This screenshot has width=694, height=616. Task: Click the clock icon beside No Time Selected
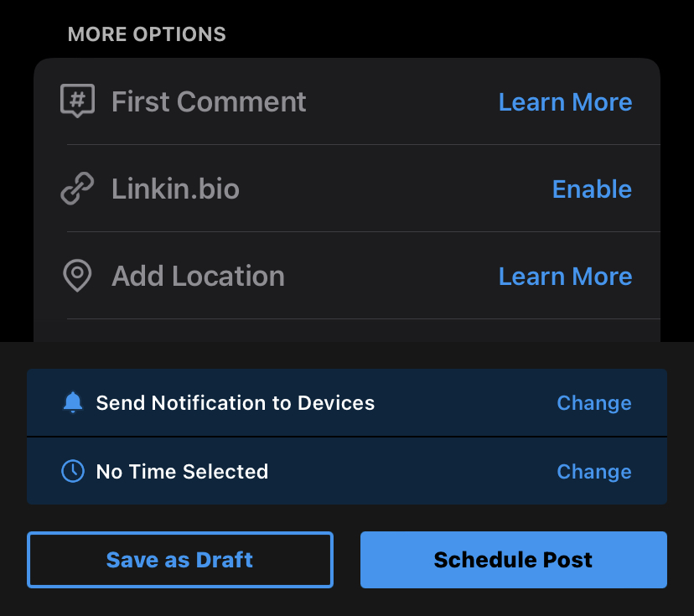(x=73, y=472)
